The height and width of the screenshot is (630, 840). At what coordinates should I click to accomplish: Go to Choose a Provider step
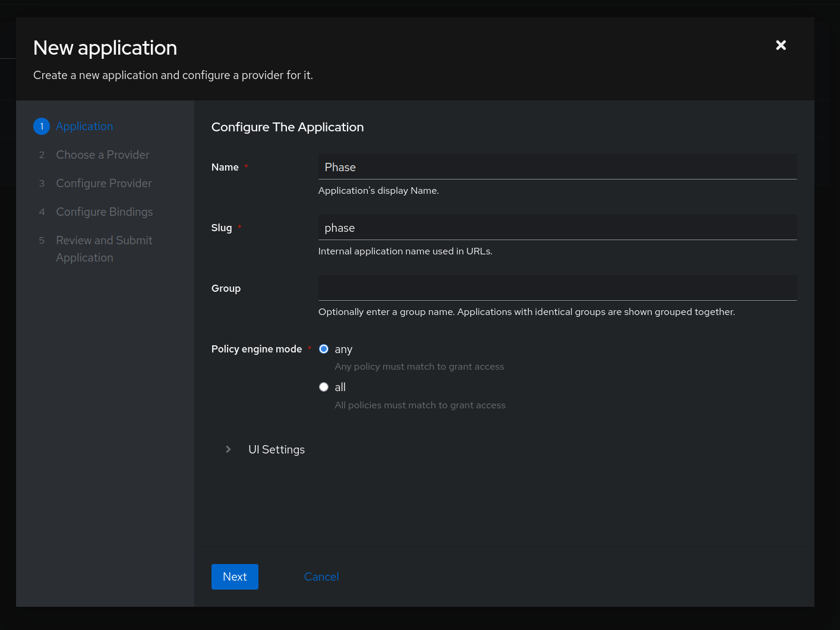click(x=102, y=155)
